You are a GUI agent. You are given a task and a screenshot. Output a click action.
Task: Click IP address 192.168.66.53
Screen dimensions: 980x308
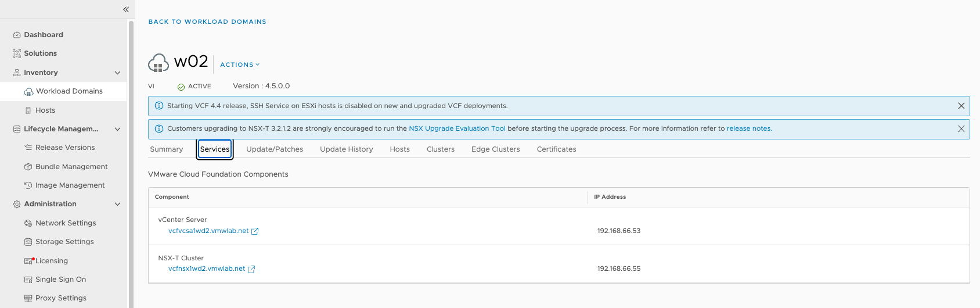(x=619, y=231)
